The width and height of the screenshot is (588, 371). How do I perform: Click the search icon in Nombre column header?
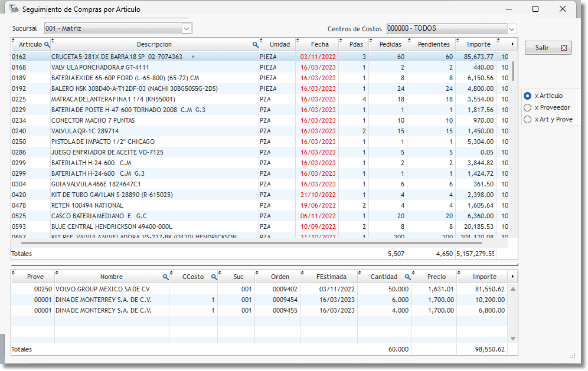pyautogui.click(x=165, y=277)
